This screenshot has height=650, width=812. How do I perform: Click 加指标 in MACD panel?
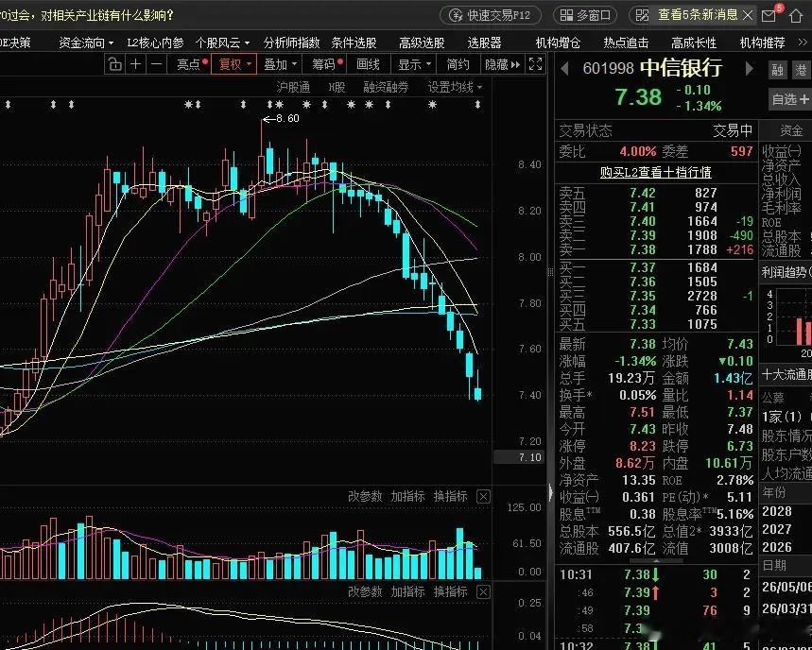pyautogui.click(x=407, y=592)
